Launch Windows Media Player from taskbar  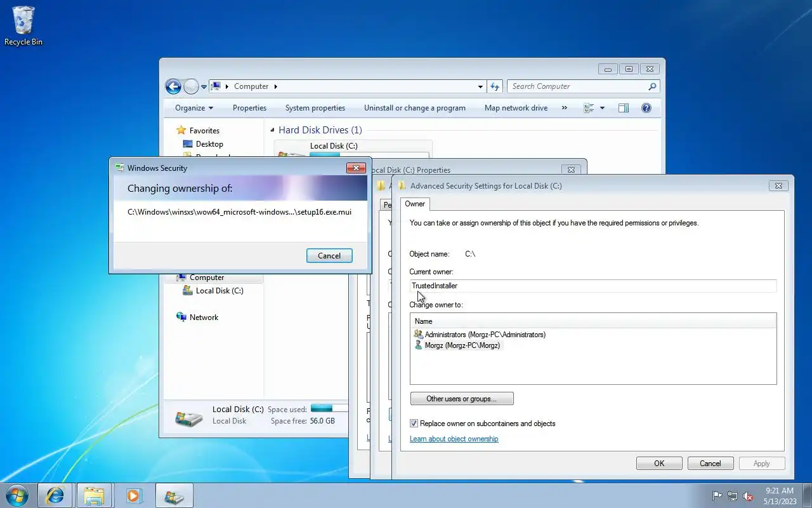pyautogui.click(x=133, y=495)
